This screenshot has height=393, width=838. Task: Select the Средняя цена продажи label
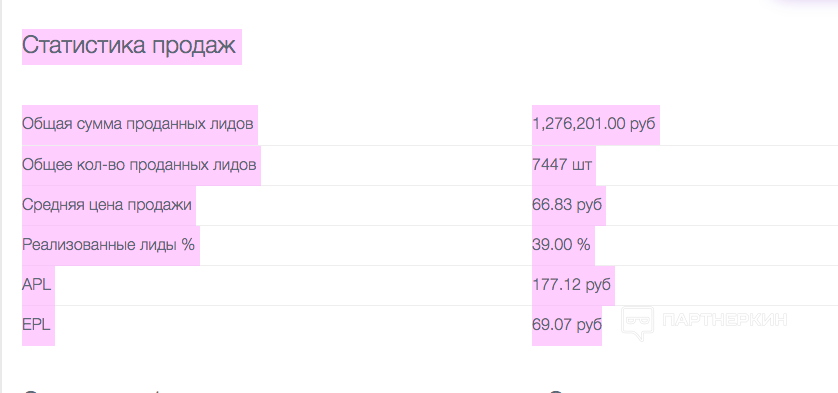[107, 205]
